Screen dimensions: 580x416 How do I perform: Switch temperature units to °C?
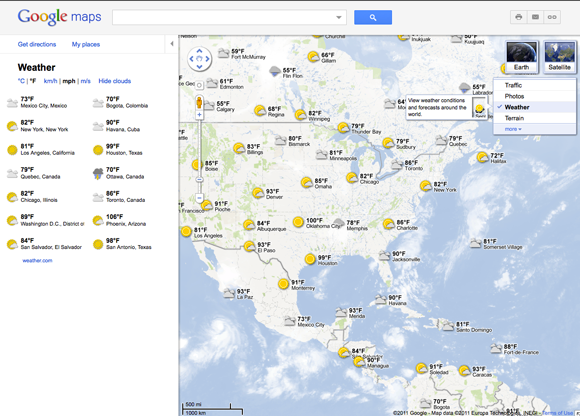click(21, 81)
